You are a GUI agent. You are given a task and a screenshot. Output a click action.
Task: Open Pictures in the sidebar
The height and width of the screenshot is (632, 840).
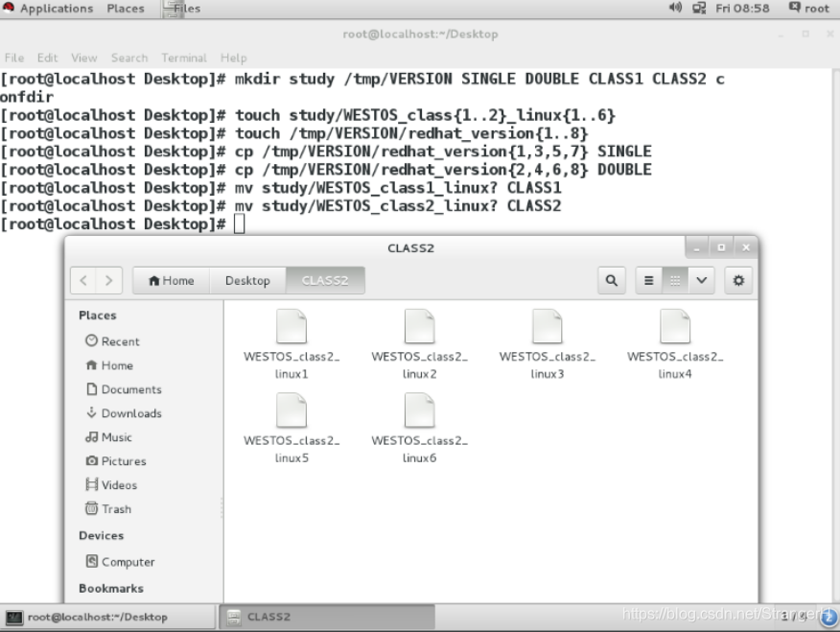click(x=124, y=461)
